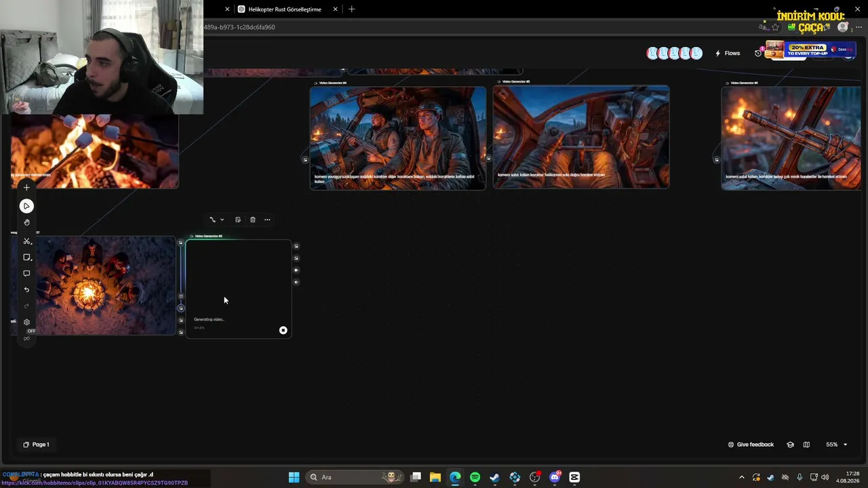Click the collaborator avatars group
Viewport: 868px width, 488px height.
point(674,53)
